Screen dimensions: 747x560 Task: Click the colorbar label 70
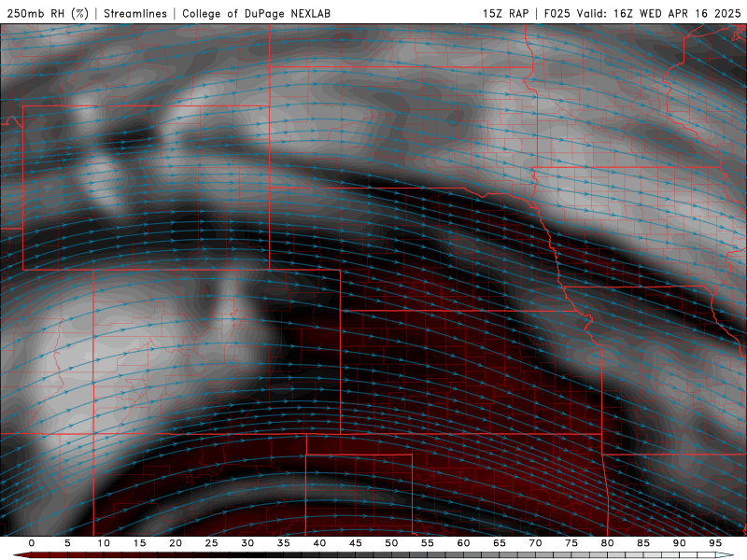[535, 543]
